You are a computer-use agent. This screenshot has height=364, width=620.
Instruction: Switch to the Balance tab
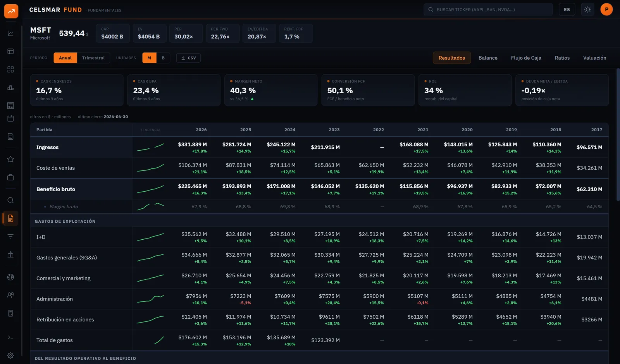[488, 58]
